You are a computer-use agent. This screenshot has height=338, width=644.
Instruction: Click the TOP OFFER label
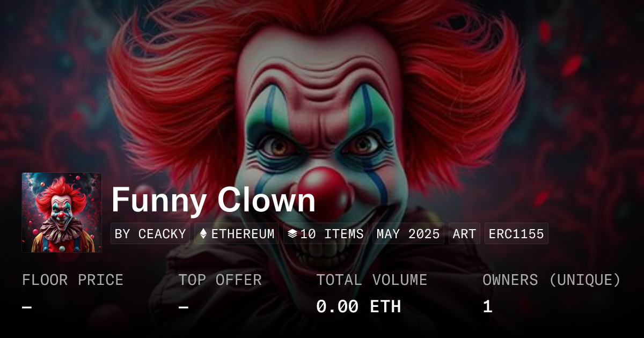[220, 280]
